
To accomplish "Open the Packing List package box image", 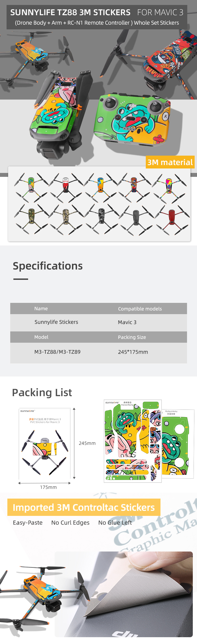I will (x=45, y=443).
